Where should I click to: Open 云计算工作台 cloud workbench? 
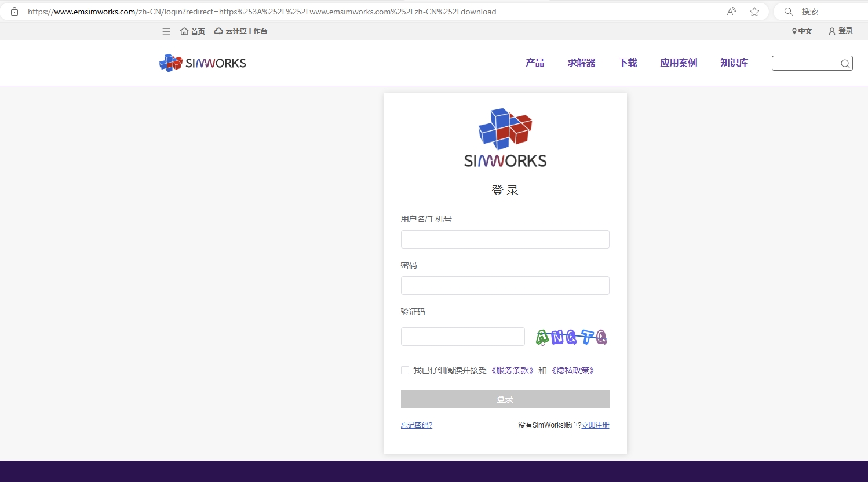(x=240, y=31)
